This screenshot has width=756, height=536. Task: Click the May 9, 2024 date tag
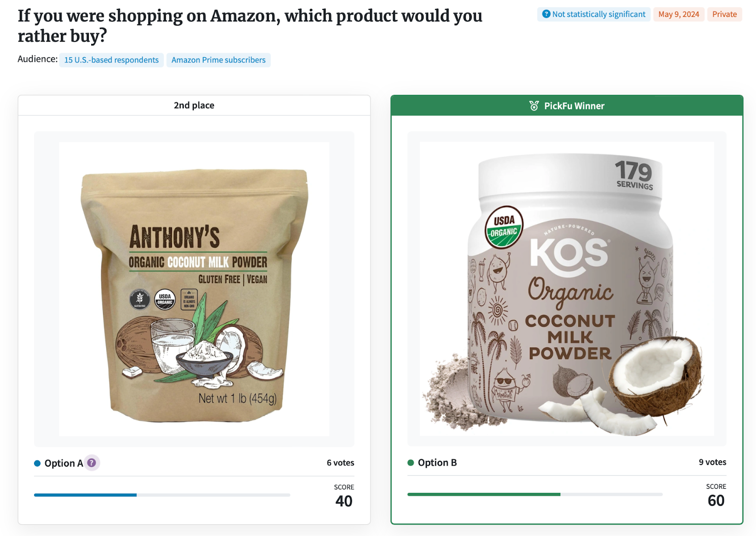click(679, 14)
